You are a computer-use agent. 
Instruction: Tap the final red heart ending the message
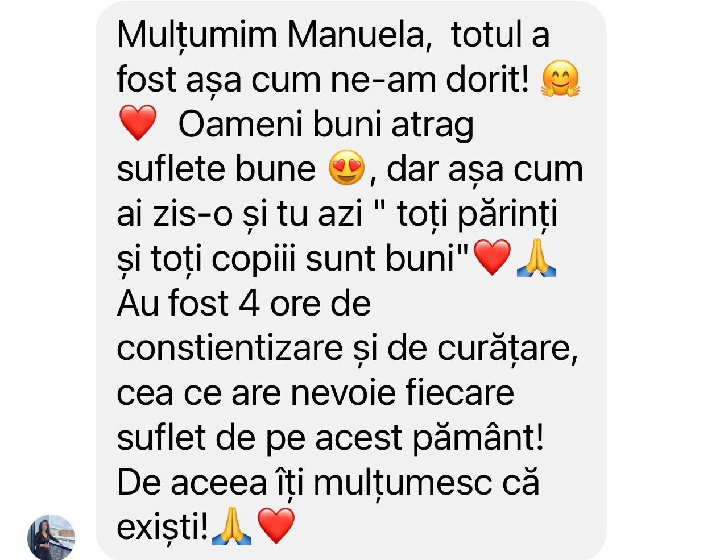tap(276, 526)
